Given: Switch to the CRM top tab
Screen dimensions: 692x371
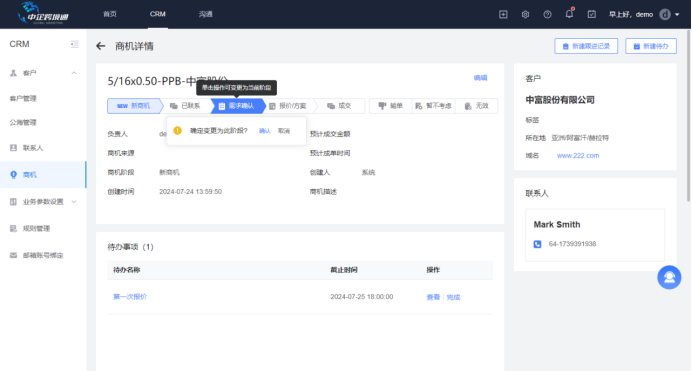Looking at the screenshot, I should click(x=158, y=14).
